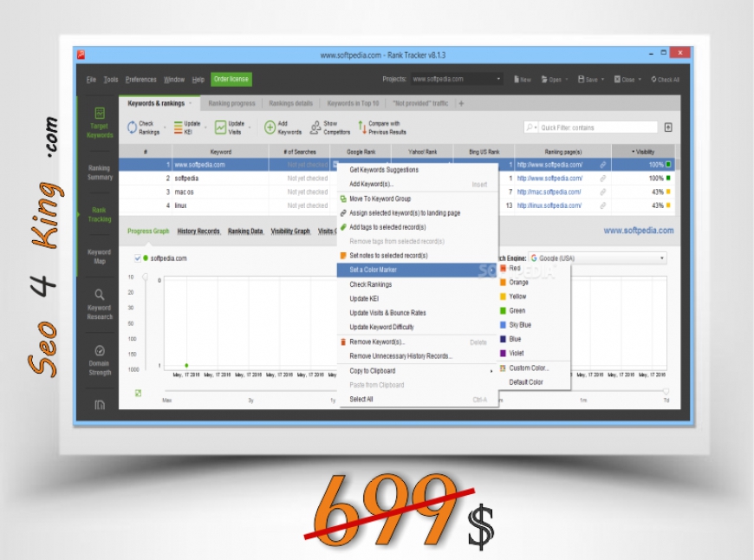
Task: Expand Keywords & rankings tab arrow
Action: 191,103
